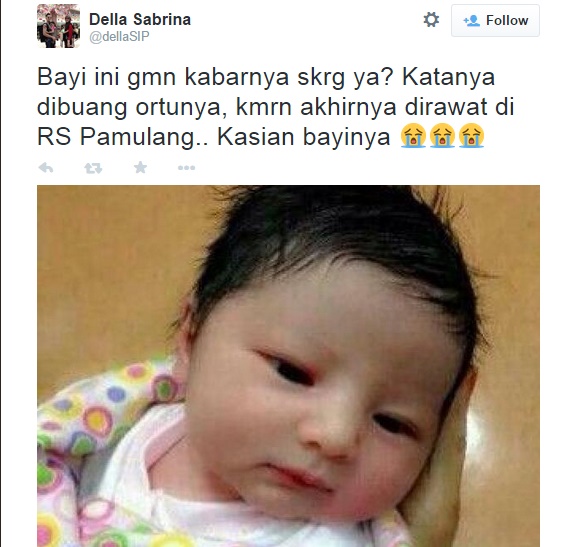
Task: Click the @dellaSIP handle
Action: (x=119, y=37)
